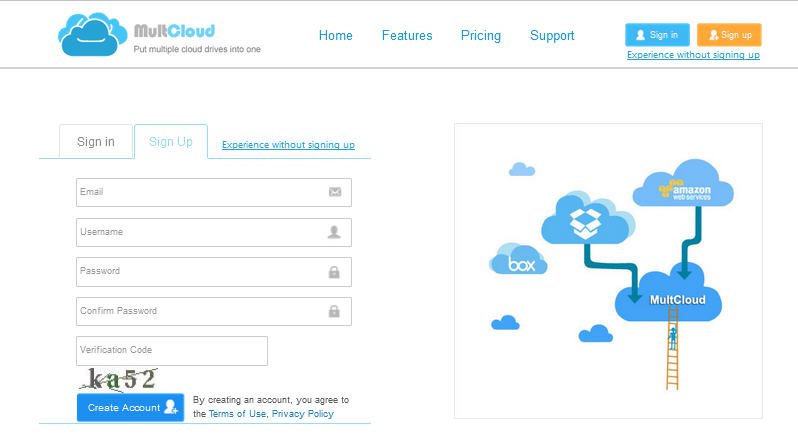Click the lock icon in Confirm Password field

(x=334, y=311)
